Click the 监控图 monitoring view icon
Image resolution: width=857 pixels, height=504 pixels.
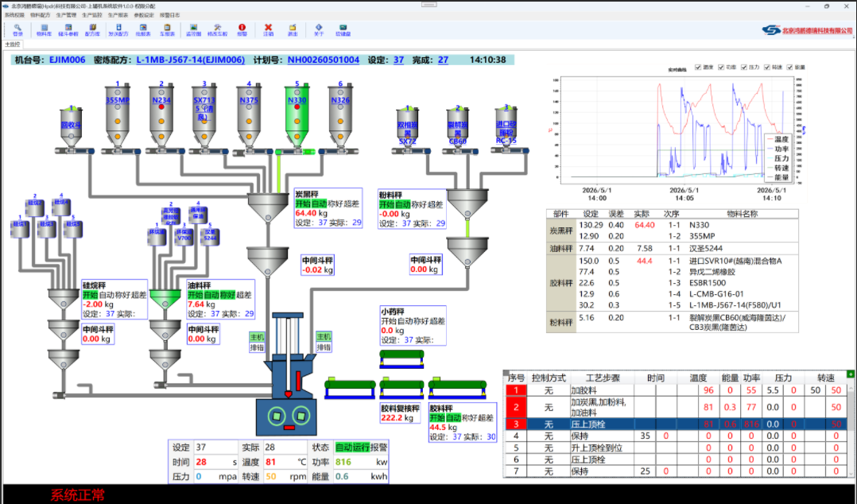(x=193, y=29)
